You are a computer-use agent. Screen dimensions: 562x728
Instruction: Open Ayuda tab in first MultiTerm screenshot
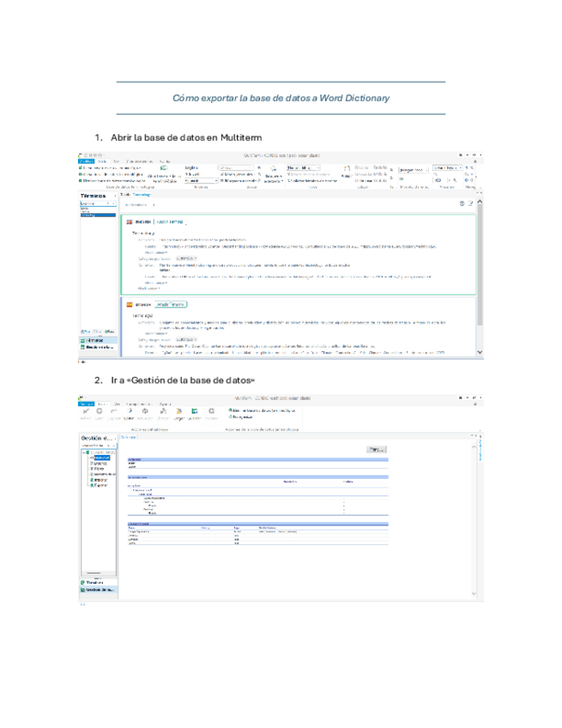(165, 161)
